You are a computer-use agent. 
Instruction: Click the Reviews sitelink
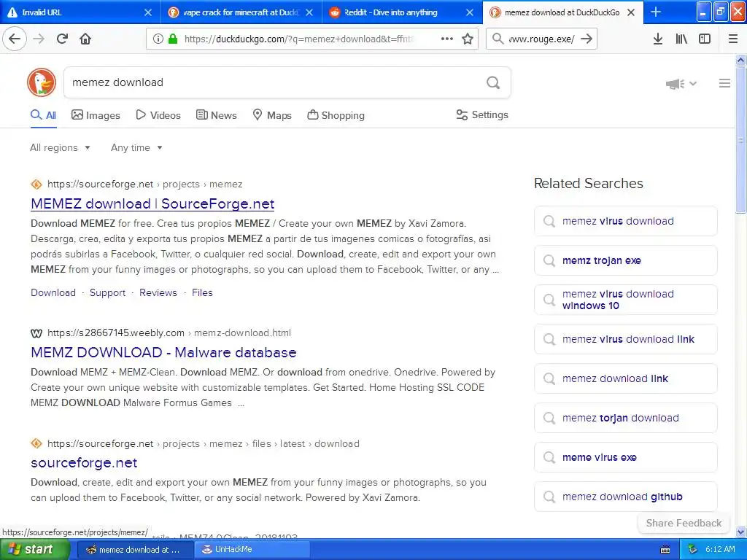158,293
